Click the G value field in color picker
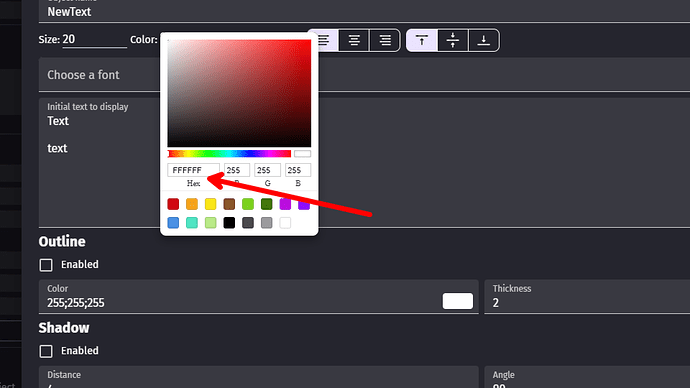The image size is (690, 388). click(267, 170)
